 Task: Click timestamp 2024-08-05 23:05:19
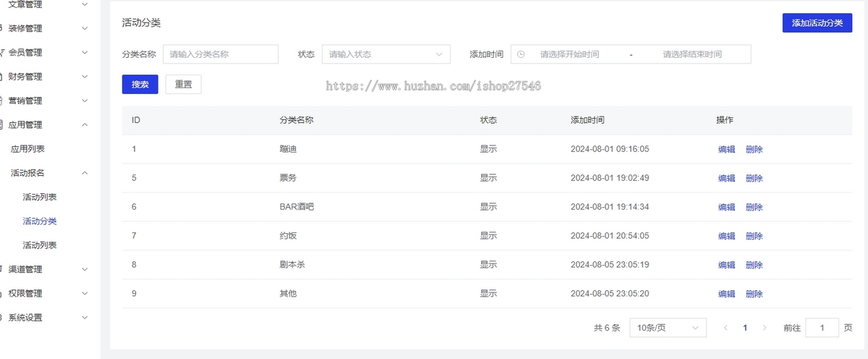[610, 265]
